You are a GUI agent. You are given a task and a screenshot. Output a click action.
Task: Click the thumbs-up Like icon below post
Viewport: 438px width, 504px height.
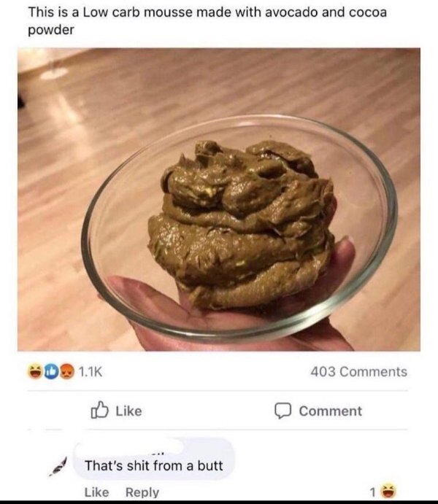(x=99, y=410)
